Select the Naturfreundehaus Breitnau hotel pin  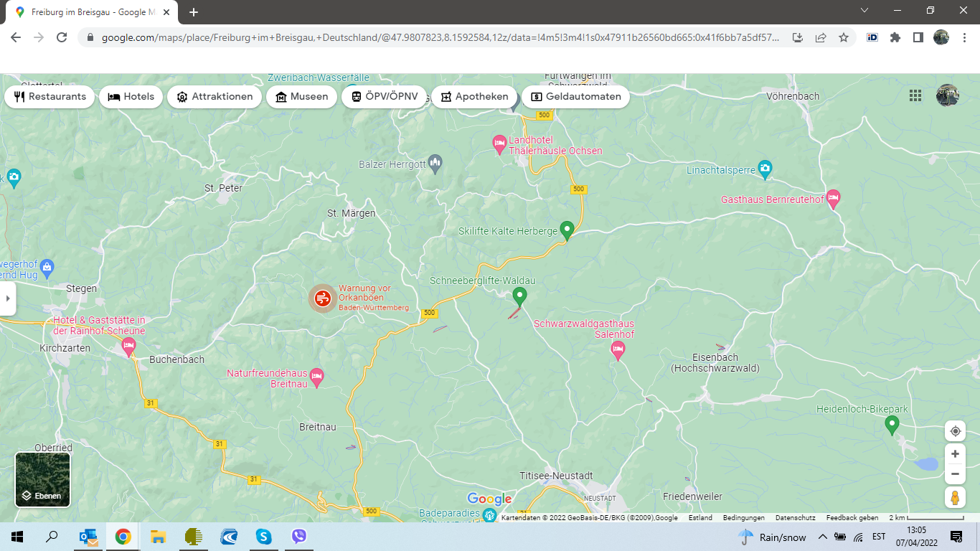[316, 375]
